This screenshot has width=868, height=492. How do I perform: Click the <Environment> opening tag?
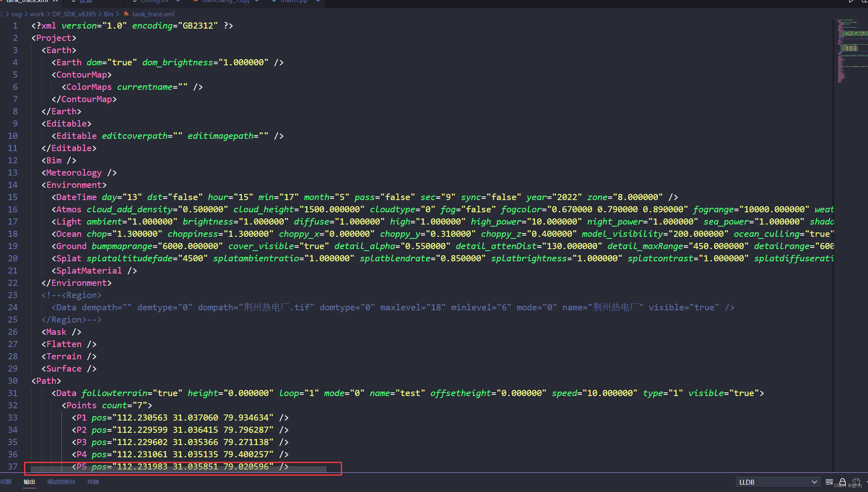point(74,185)
